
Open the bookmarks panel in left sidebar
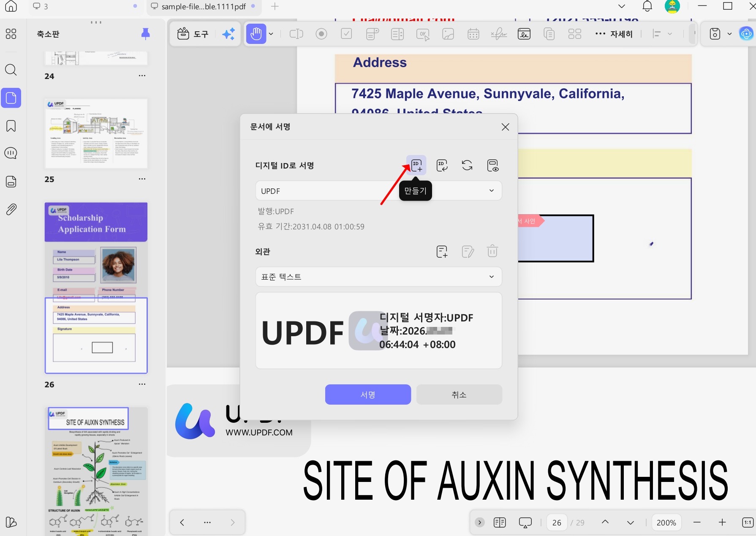tap(11, 126)
